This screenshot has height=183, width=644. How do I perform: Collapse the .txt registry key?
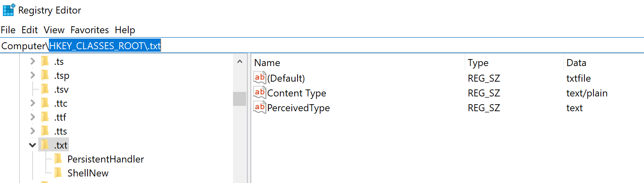pos(32,145)
